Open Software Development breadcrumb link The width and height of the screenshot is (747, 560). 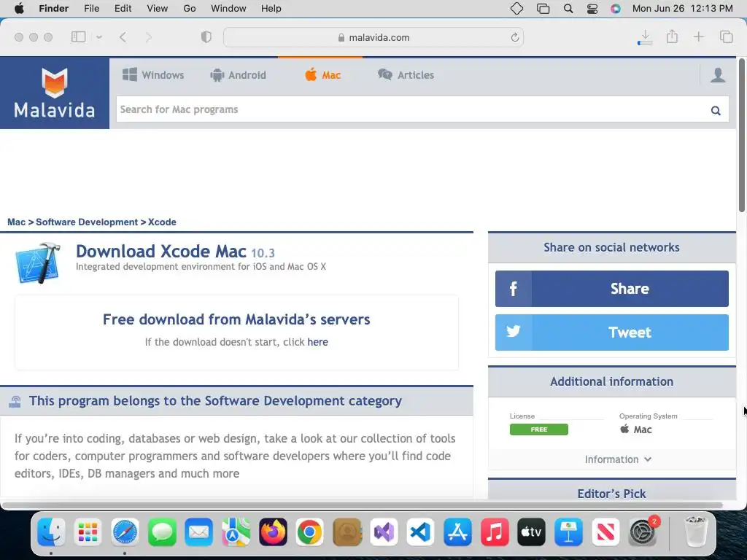tap(87, 222)
